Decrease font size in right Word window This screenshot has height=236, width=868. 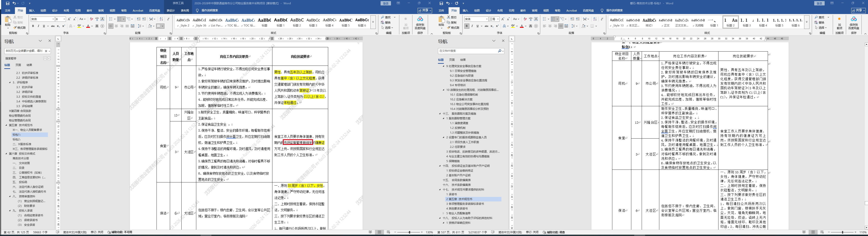click(x=508, y=19)
